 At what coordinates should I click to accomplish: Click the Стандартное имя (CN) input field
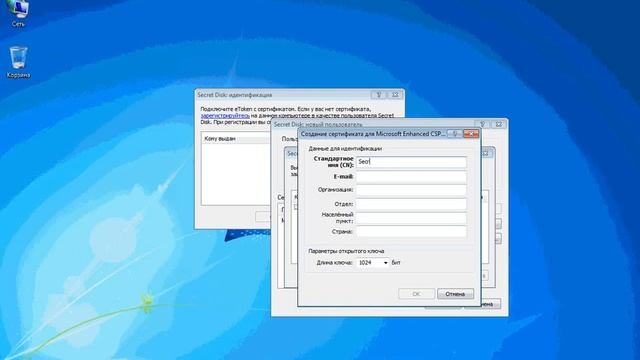411,162
